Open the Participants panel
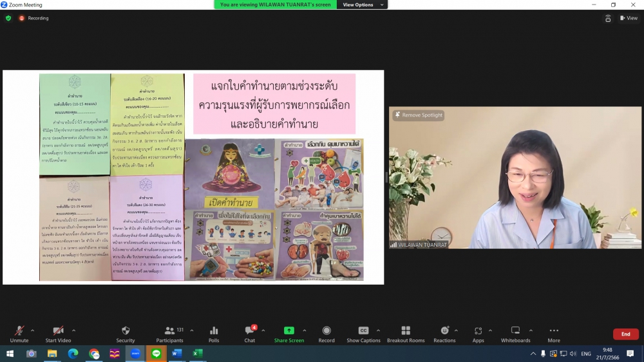Image resolution: width=644 pixels, height=362 pixels. [169, 332]
